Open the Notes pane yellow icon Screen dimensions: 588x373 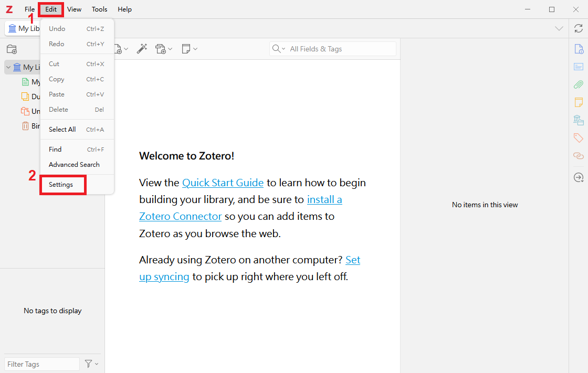pyautogui.click(x=578, y=102)
